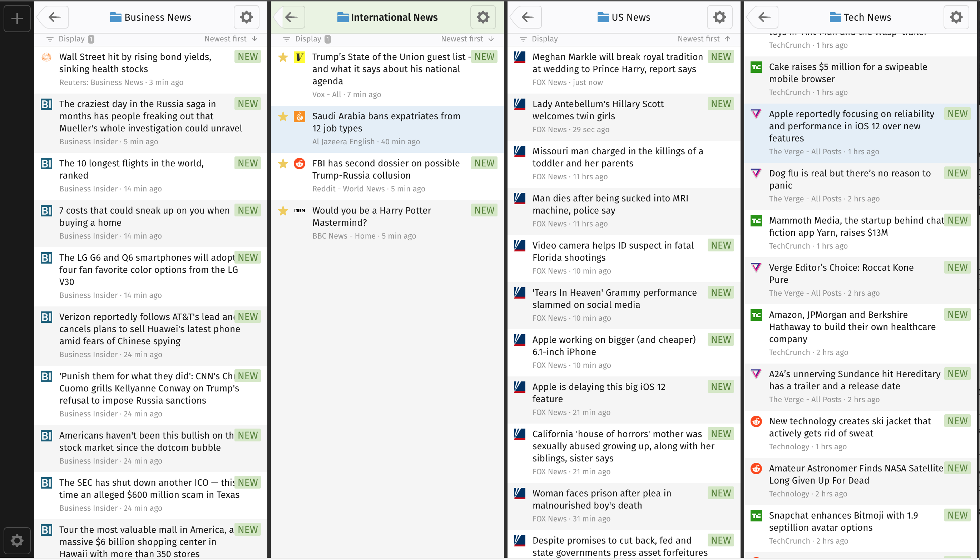Unstar the Trump State of the Union article
980x560 pixels.
283,57
